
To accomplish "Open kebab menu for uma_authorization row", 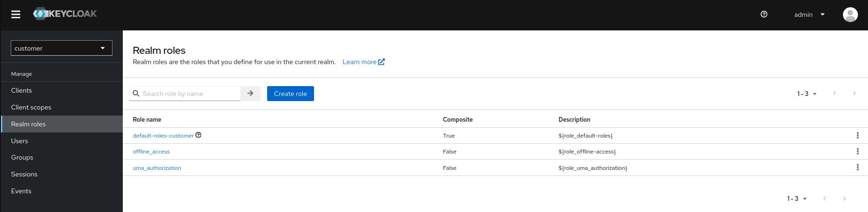I will click(x=857, y=168).
